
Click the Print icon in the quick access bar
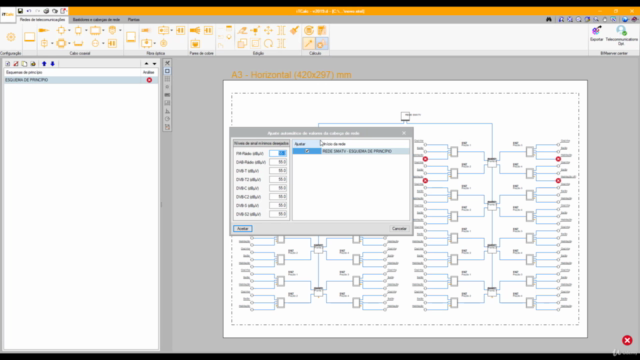pyautogui.click(x=46, y=11)
